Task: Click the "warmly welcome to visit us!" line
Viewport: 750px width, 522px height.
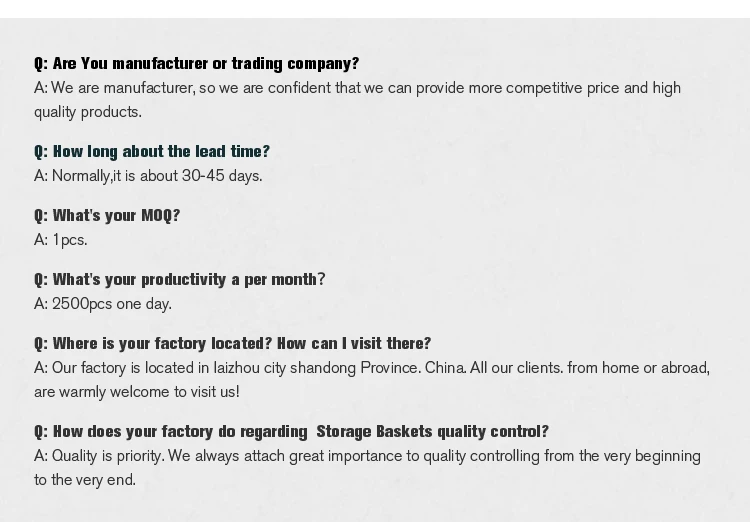Action: 136,392
